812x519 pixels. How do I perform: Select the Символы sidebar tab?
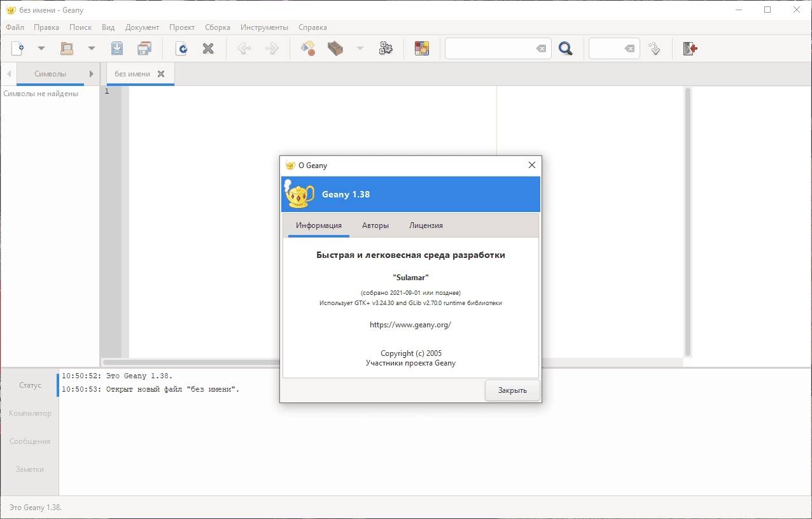click(50, 74)
